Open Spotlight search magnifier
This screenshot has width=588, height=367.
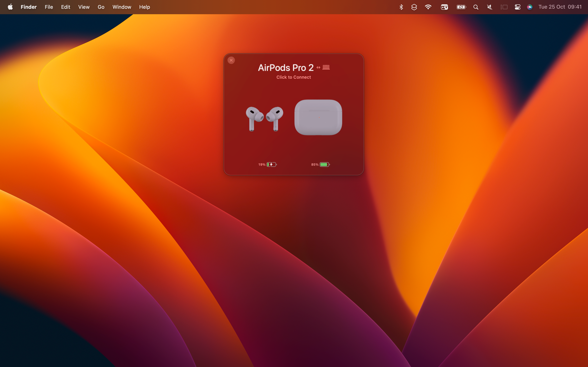tap(476, 7)
